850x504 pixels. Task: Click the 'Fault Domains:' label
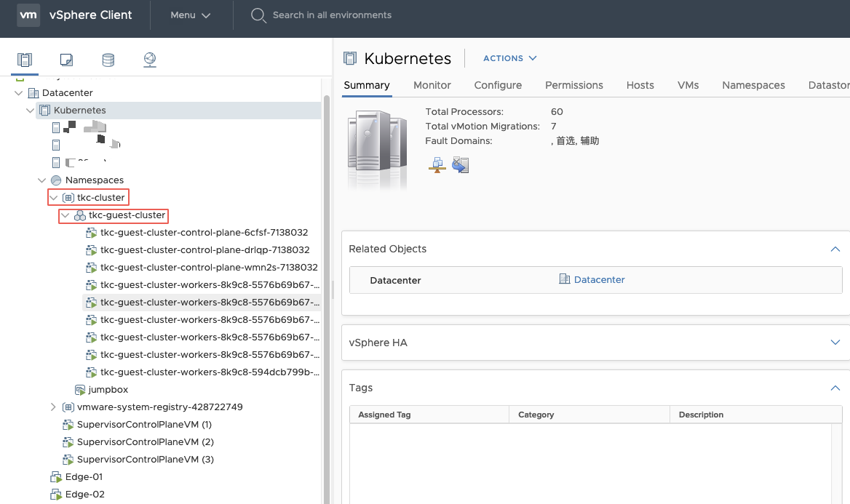pyautogui.click(x=458, y=141)
